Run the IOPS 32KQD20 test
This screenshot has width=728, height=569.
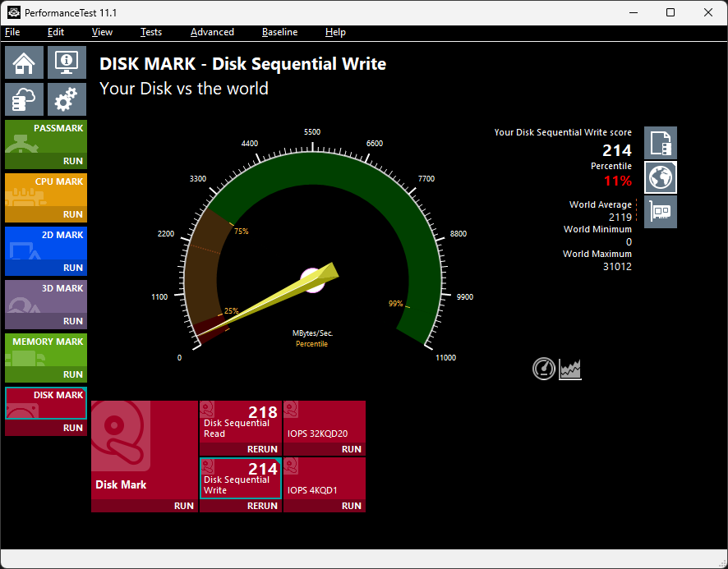tap(351, 449)
